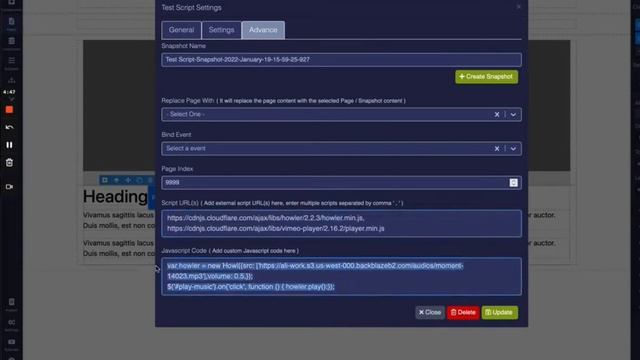Click the Page Index label
Screen dimensions: 640x360
point(177,169)
